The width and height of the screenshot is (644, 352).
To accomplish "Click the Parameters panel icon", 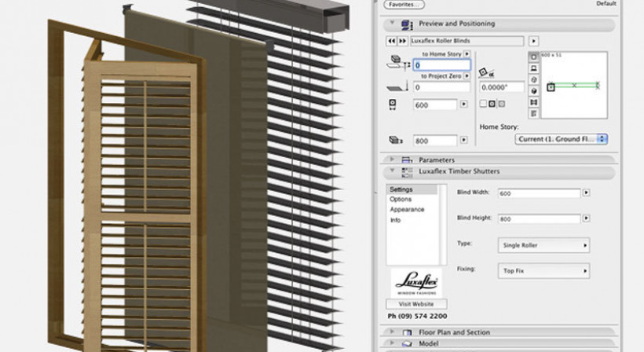I will (x=407, y=159).
